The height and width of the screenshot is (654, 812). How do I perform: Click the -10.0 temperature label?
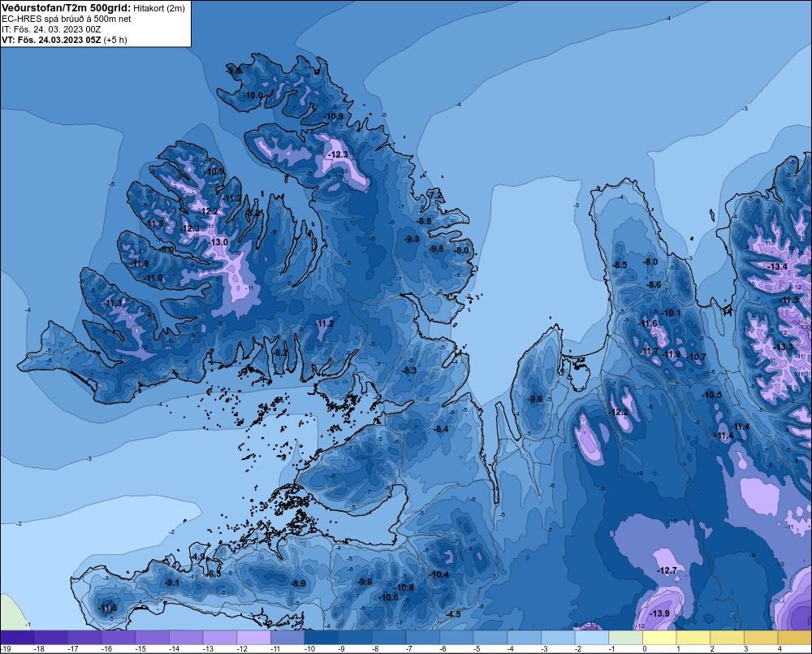(253, 95)
